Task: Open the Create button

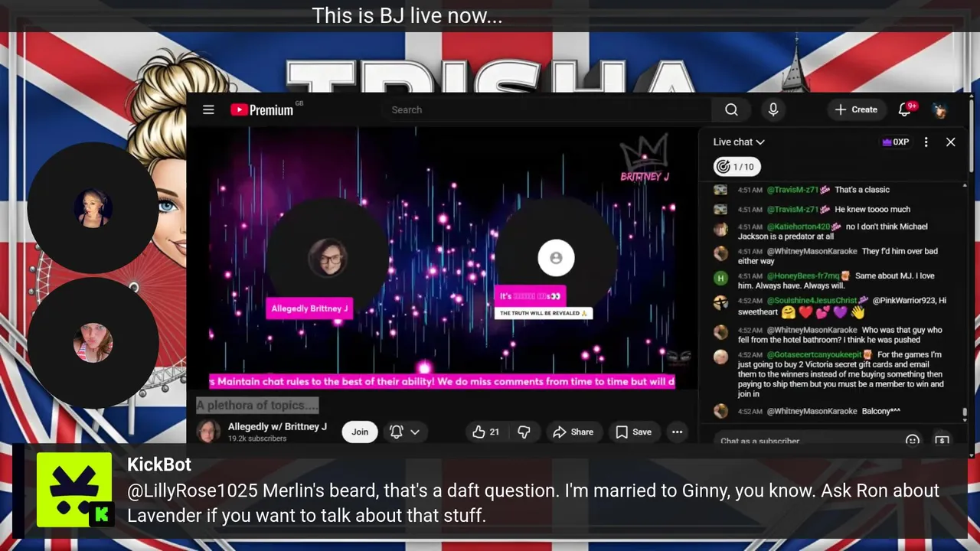Action: 856,109
